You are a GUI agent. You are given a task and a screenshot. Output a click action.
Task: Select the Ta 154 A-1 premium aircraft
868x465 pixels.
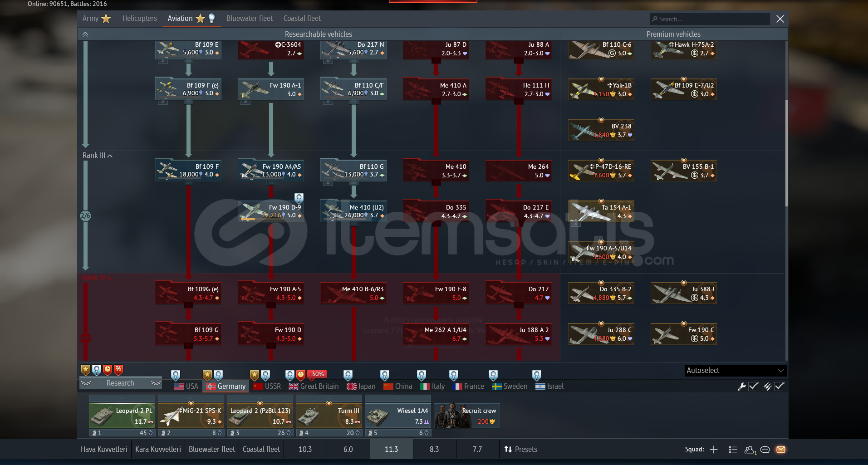[601, 211]
